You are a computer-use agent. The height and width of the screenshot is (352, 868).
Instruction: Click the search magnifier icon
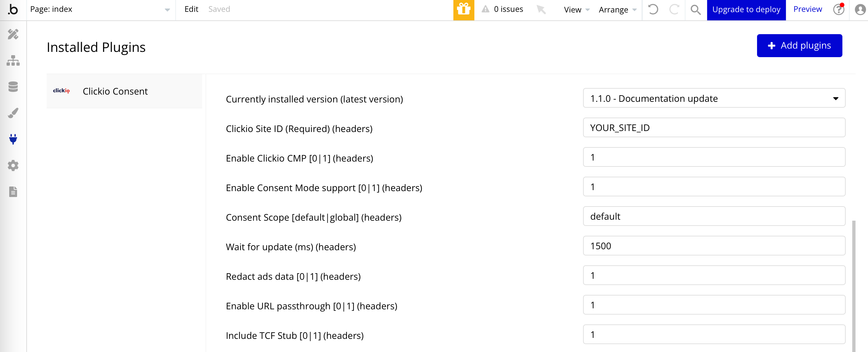(x=695, y=10)
